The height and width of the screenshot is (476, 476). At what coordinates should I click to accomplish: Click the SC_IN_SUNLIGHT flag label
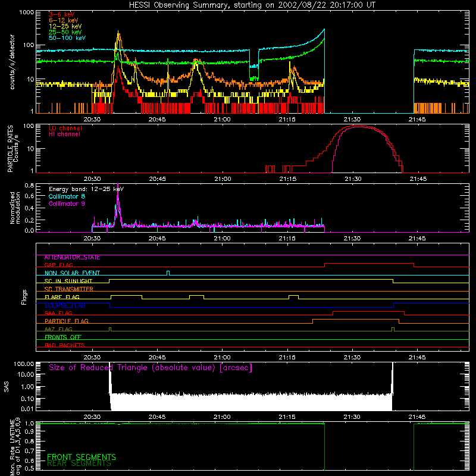click(x=68, y=281)
